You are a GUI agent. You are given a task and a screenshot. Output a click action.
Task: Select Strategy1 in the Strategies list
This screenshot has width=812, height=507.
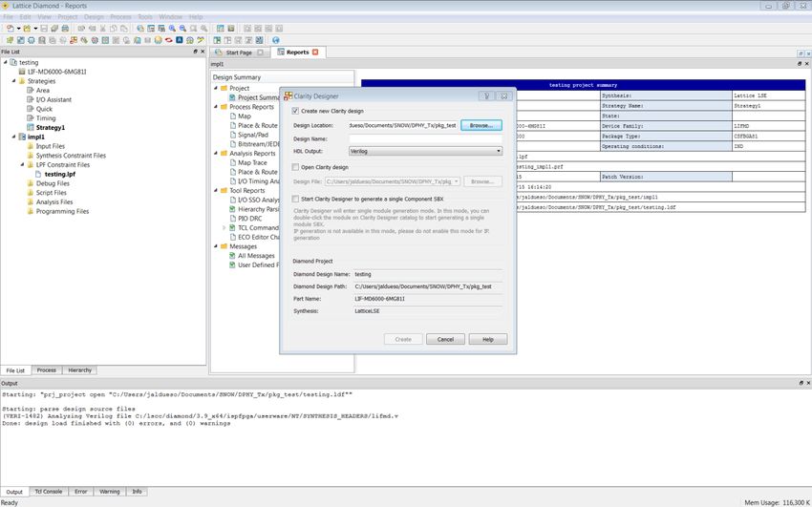tap(51, 127)
